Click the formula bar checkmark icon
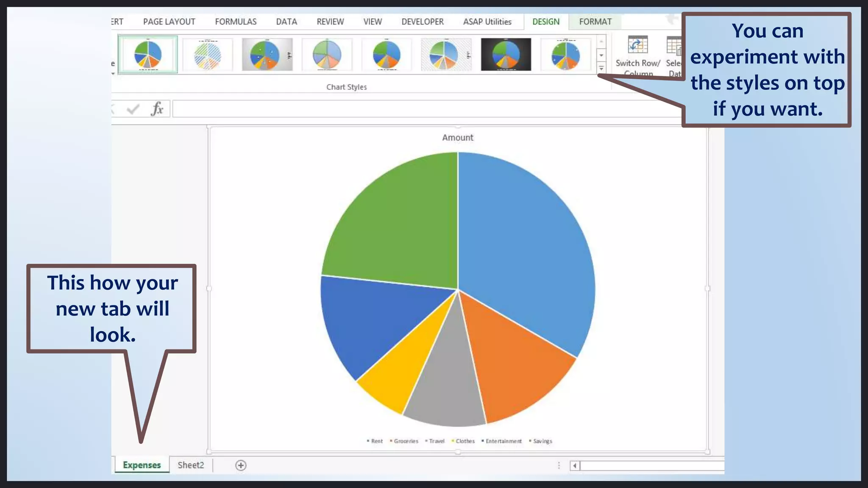Image resolution: width=868 pixels, height=488 pixels. click(133, 109)
